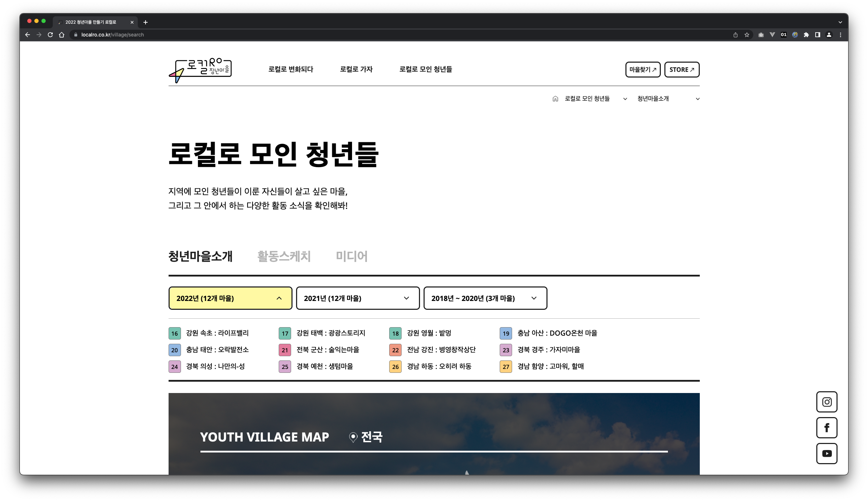
Task: Switch to the 활동스케치 tab
Action: [284, 256]
